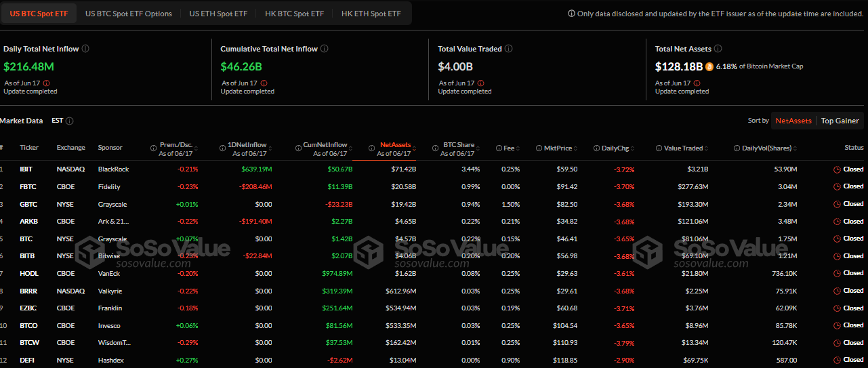This screenshot has height=368, width=868.
Task: Click the $4.00B total value traded figure
Action: pos(455,66)
